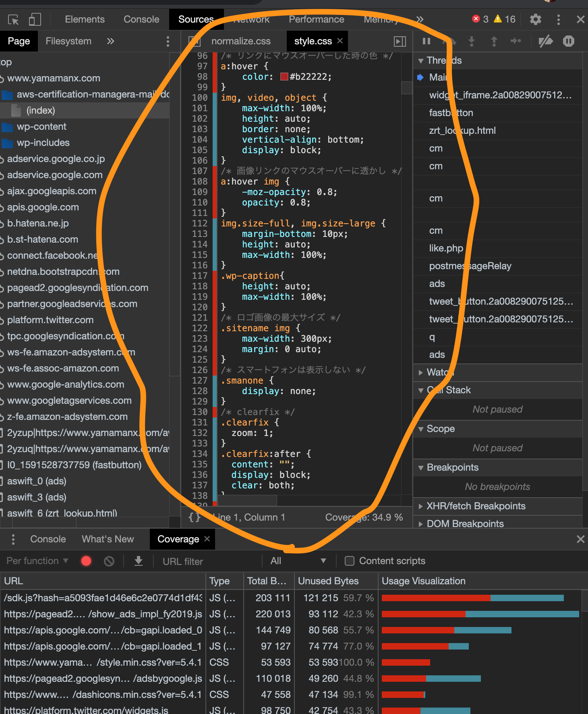The height and width of the screenshot is (714, 588).
Task: Toggle the device toolbar icon
Action: point(35,19)
